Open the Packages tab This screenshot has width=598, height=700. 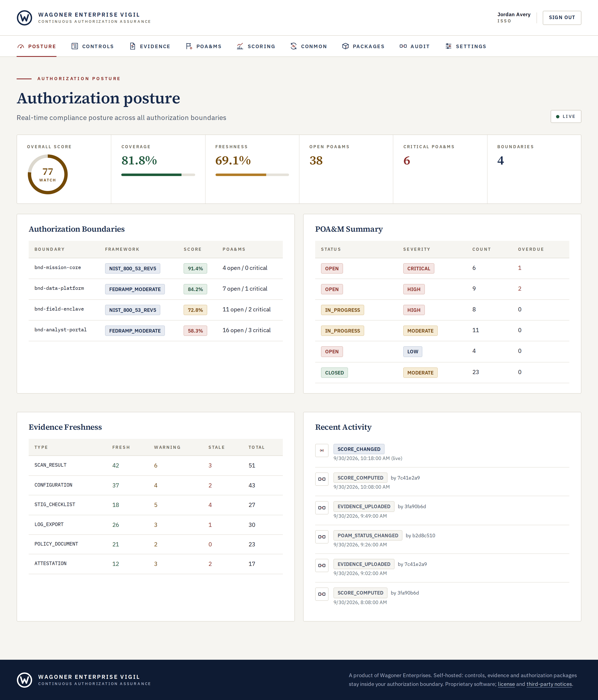pos(363,46)
